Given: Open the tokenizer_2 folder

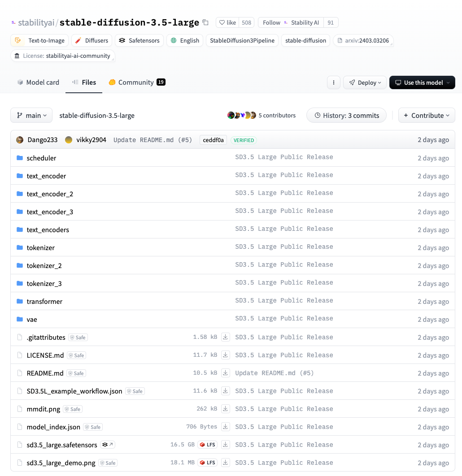Looking at the screenshot, I should tap(44, 265).
